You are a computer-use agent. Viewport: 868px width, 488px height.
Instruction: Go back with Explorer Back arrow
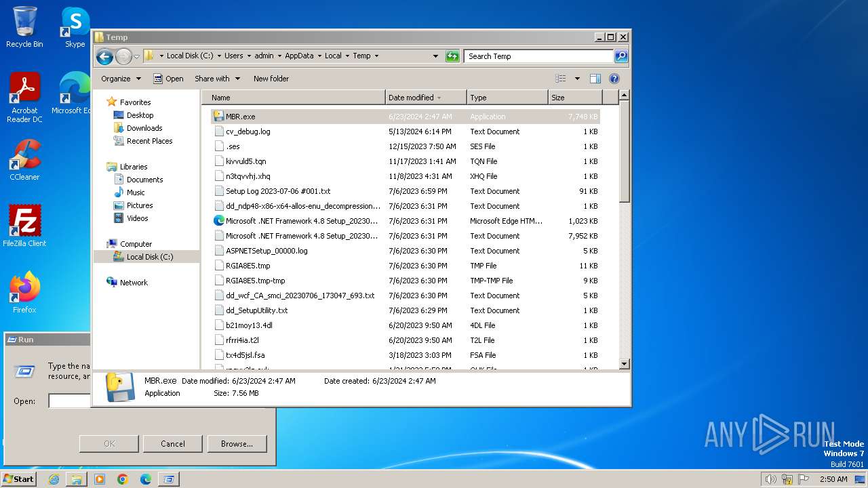click(104, 56)
